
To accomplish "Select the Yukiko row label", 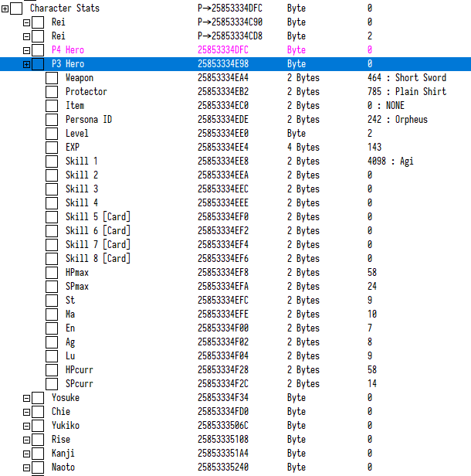I will (x=66, y=426).
